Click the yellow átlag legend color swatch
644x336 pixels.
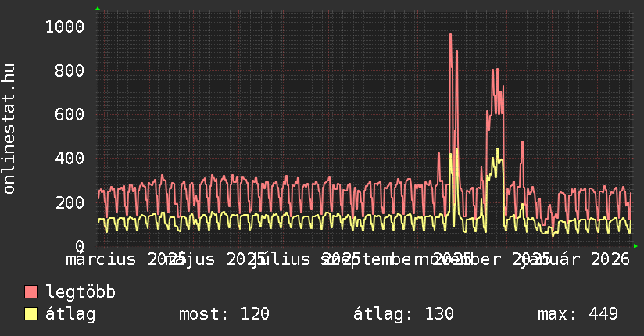click(30, 315)
